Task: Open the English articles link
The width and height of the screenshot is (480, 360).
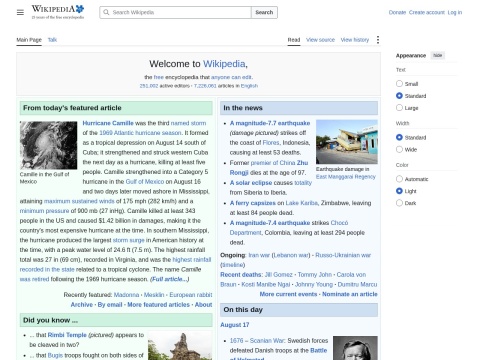Action: point(249,86)
